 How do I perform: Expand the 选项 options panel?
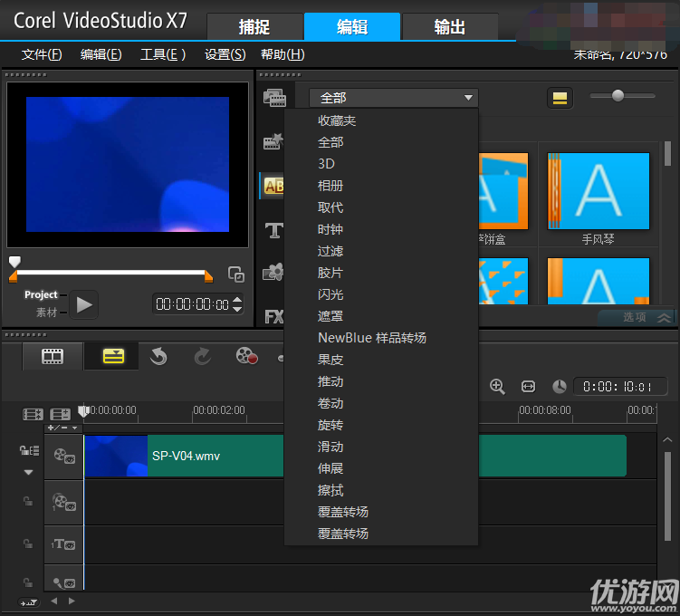click(638, 317)
